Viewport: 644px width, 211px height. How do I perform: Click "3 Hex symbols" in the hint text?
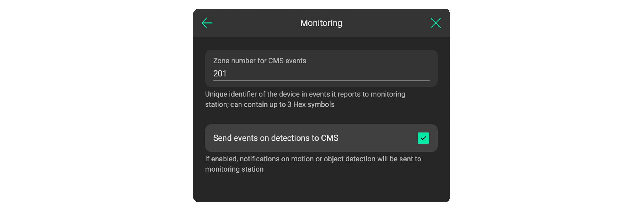click(311, 104)
